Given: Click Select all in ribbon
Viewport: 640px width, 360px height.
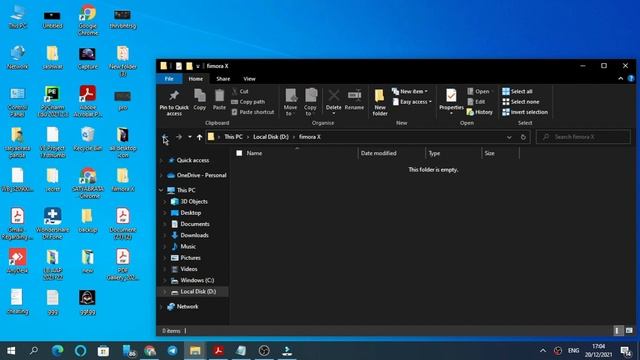Looking at the screenshot, I should pos(518,91).
